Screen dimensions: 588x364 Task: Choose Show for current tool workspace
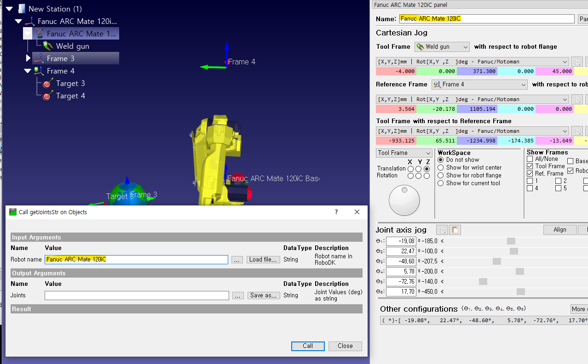(469, 183)
